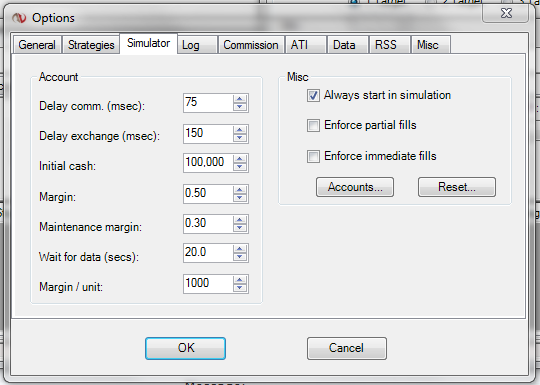Increase Margin 0.50 with up arrow
This screenshot has width=540, height=385.
pos(240,189)
